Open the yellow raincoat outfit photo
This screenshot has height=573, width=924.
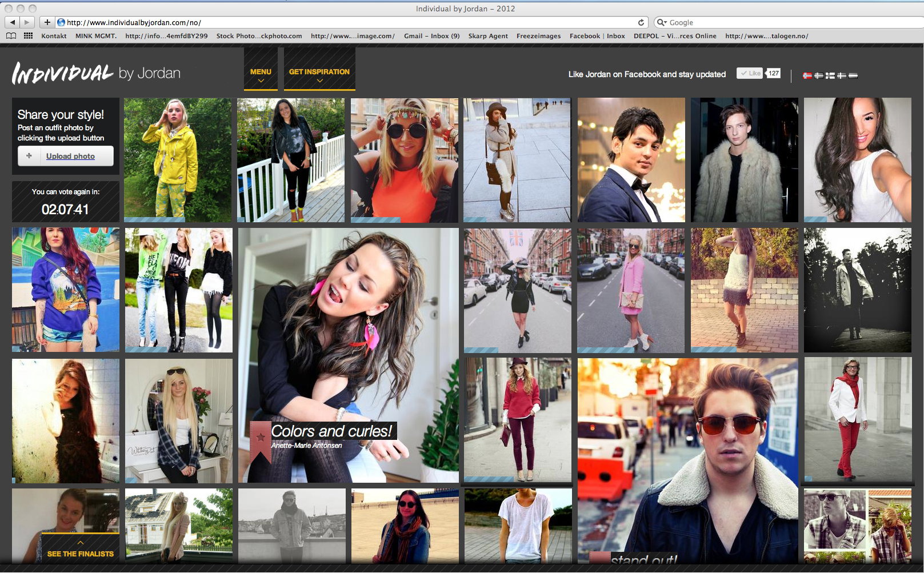pyautogui.click(x=178, y=160)
